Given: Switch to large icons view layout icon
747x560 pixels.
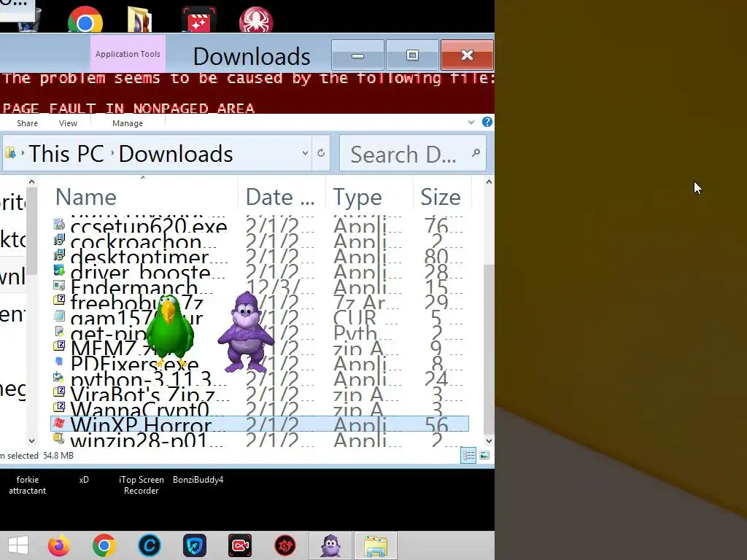Looking at the screenshot, I should 484,455.
